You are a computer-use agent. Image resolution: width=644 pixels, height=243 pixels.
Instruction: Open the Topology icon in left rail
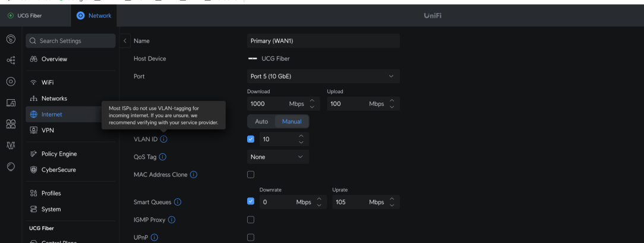pos(11,61)
